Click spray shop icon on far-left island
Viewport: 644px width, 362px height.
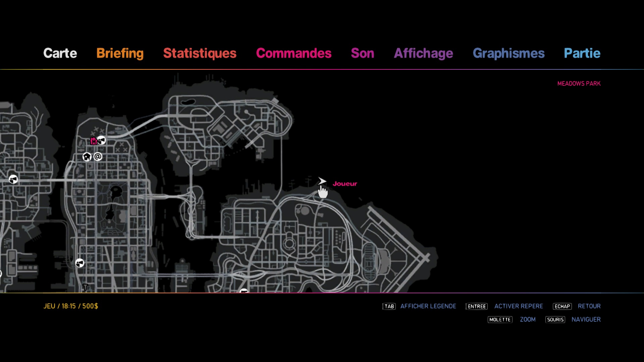click(13, 179)
